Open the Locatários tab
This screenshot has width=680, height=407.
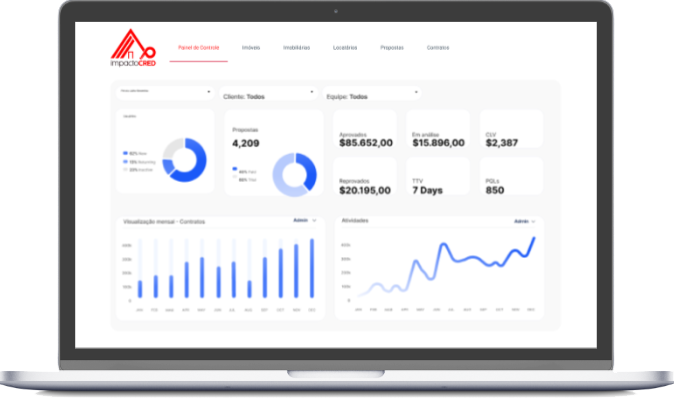click(x=345, y=48)
